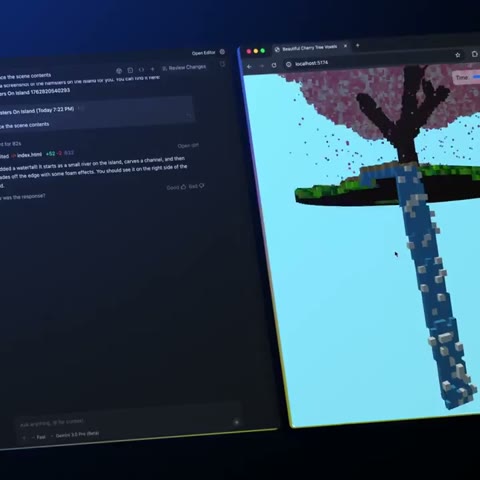Click the plus icon below the chat input
This screenshot has width=480, height=480.
[x=24, y=437]
